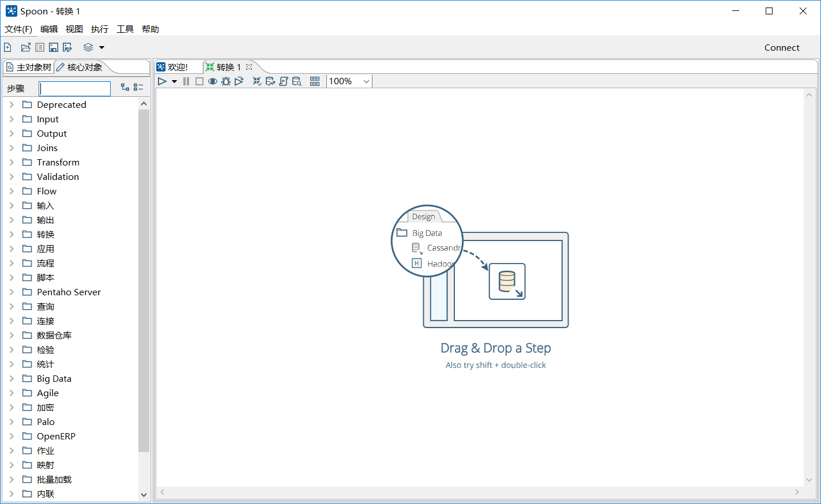Click the Get SQL script icon

284,81
